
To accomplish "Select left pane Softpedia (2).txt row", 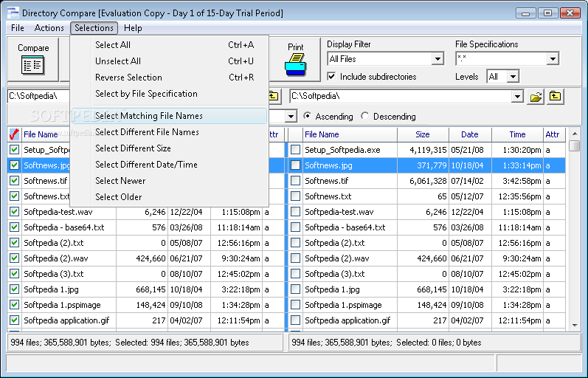I will (145, 243).
